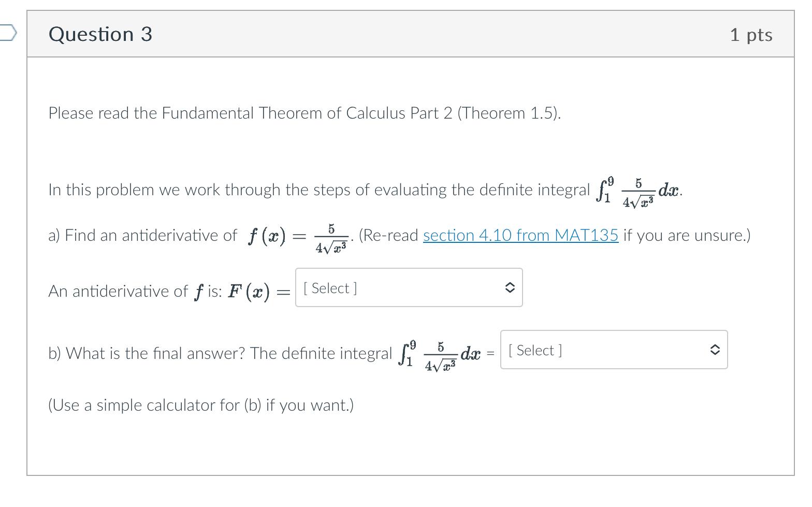Click the calculator hint text below part b
The height and width of the screenshot is (507, 812).
click(x=200, y=405)
